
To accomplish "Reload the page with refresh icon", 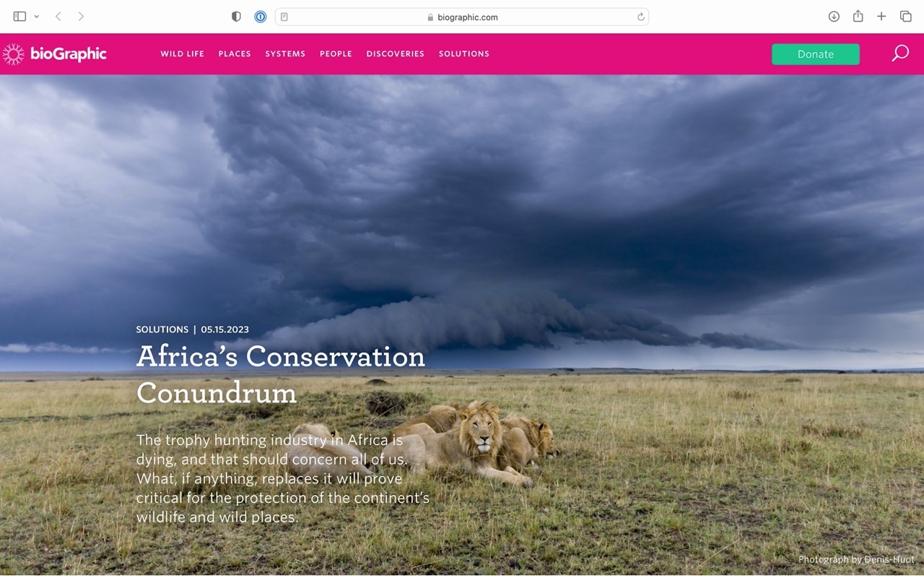I will coord(640,17).
